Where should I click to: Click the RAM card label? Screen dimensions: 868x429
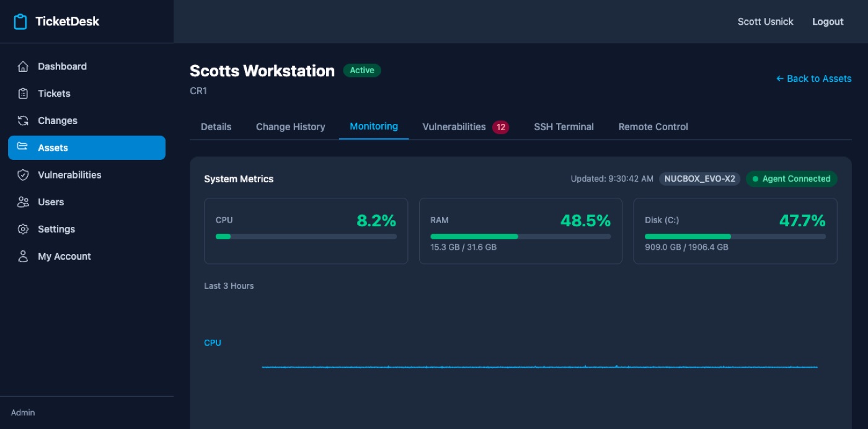tap(440, 220)
